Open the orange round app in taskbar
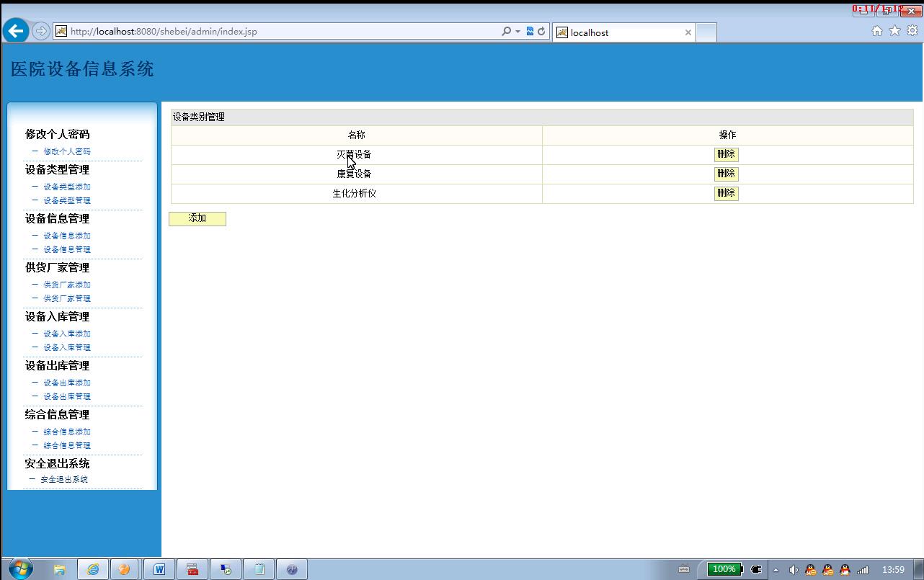 (124, 569)
